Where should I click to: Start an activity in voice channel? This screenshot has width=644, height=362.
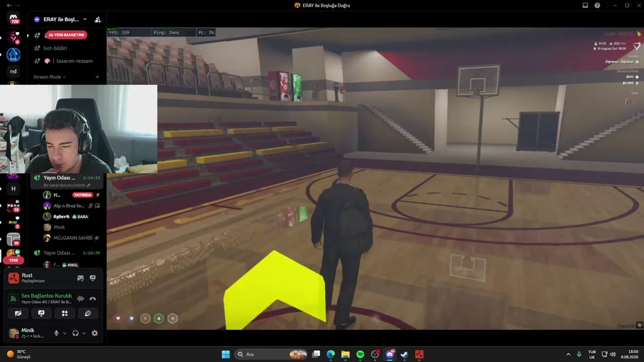(65, 313)
